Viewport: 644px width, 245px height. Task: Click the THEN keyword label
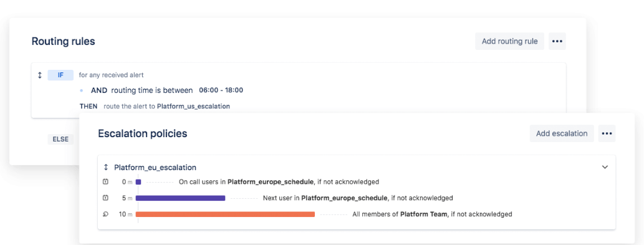(x=89, y=106)
